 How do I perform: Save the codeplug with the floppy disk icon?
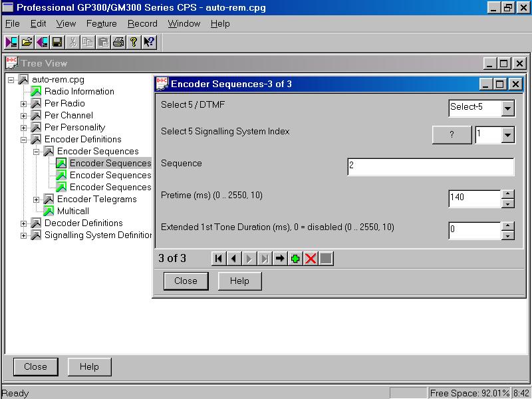[x=57, y=42]
